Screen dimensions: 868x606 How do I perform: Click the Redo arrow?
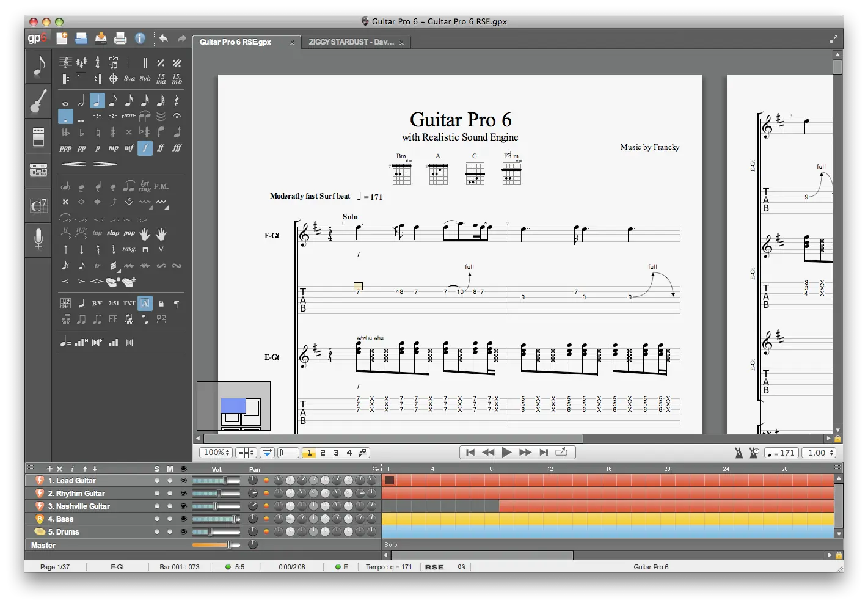pos(181,38)
